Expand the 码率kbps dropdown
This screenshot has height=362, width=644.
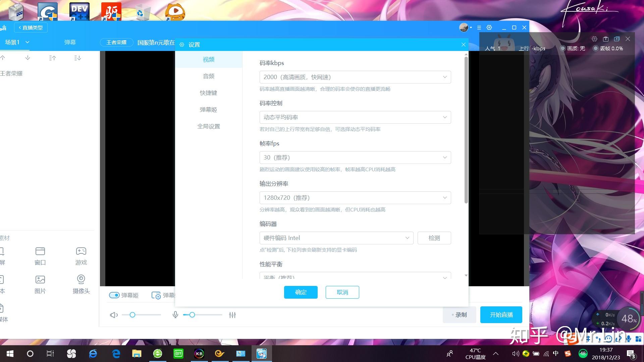pyautogui.click(x=355, y=77)
